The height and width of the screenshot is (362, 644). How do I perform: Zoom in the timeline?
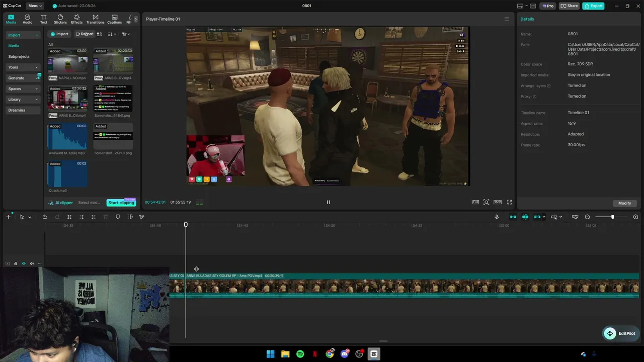[x=635, y=217]
